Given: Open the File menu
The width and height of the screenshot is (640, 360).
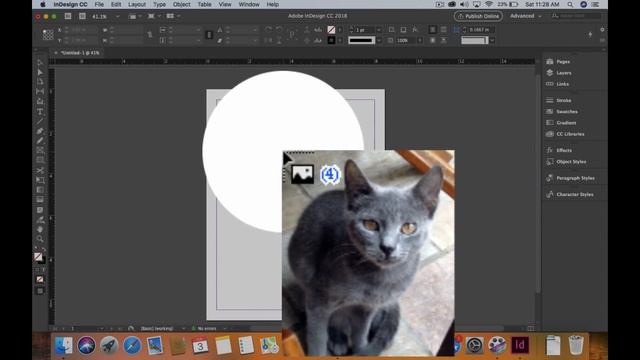Looking at the screenshot, I should 99,4.
